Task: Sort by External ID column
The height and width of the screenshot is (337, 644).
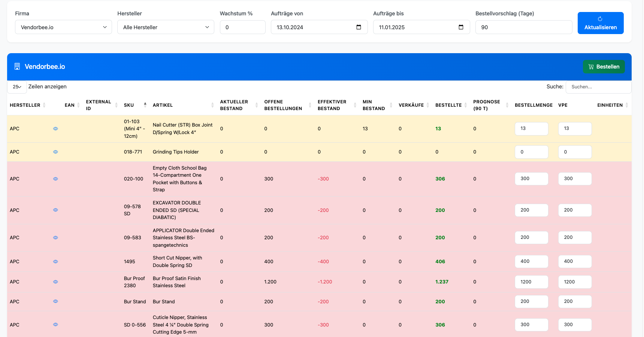Action: pyautogui.click(x=116, y=105)
